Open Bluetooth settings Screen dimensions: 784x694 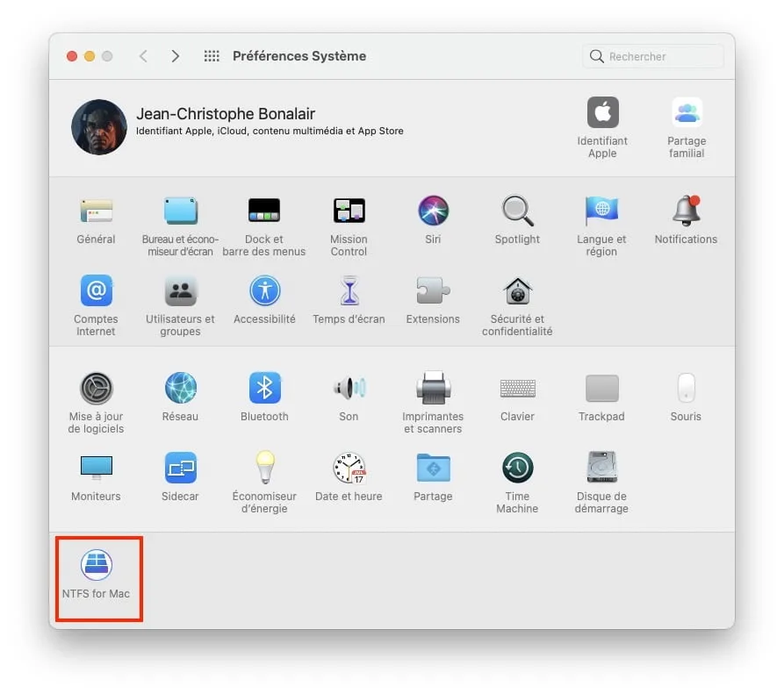[264, 388]
